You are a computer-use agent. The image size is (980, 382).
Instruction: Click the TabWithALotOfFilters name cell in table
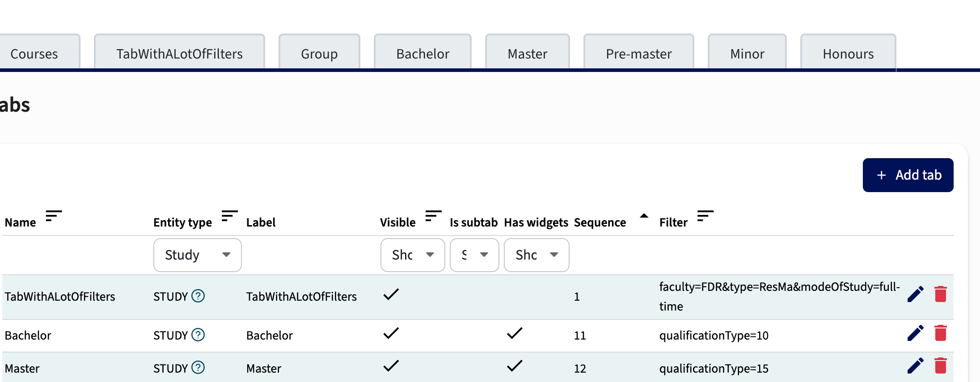(60, 297)
